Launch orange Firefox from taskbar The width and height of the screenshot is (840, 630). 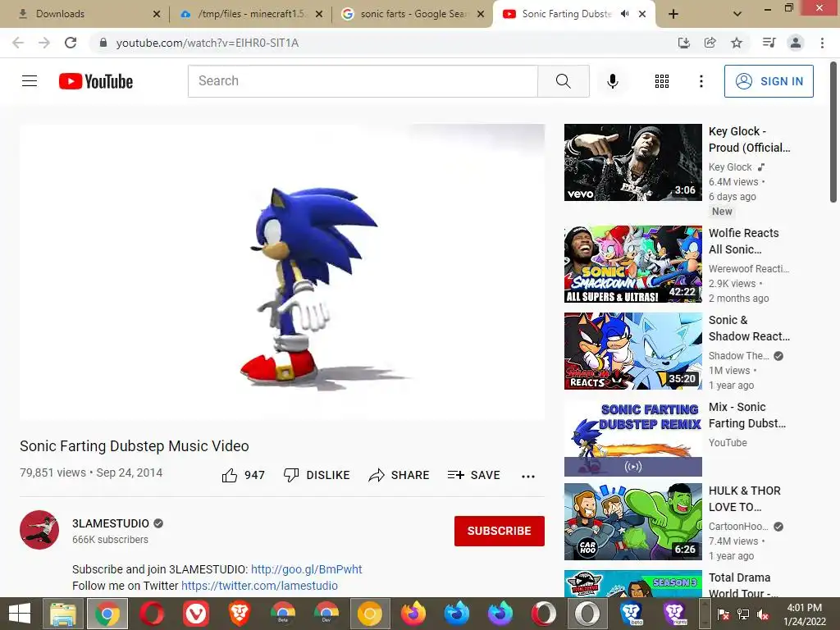tap(413, 614)
